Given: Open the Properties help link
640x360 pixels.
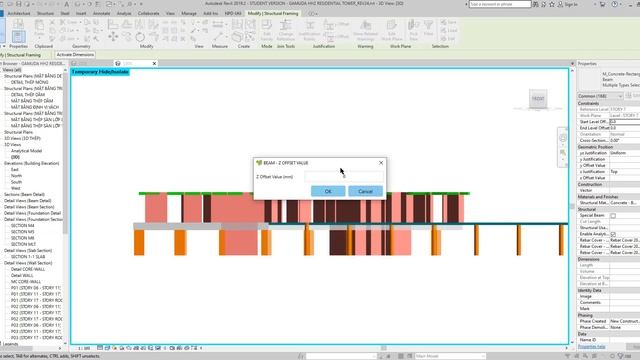Looking at the screenshot, I should (591, 347).
